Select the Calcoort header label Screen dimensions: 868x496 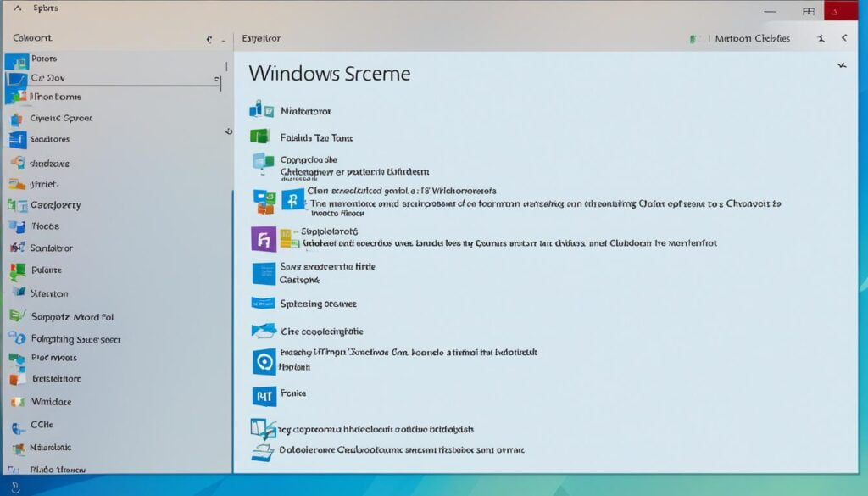[32, 37]
